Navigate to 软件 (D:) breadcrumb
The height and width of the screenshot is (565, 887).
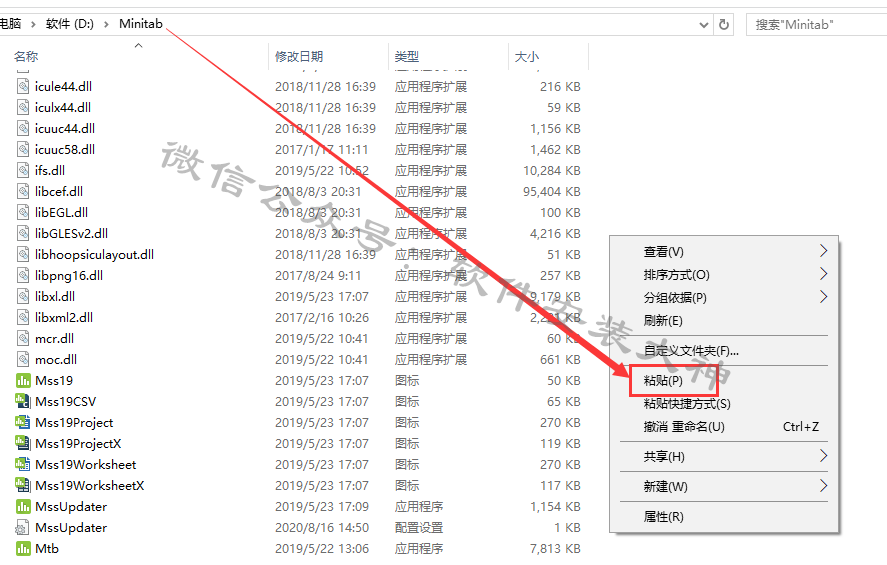[x=70, y=24]
